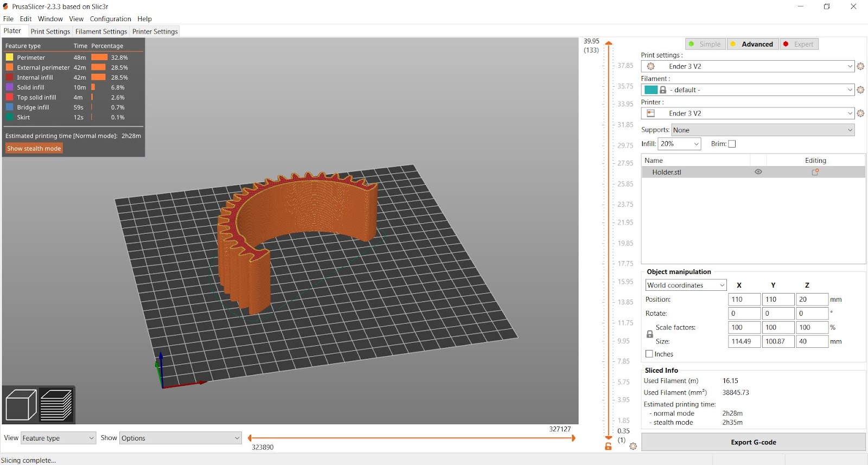Screen dimensions: 868x465
Task: Click Scale factors X input field
Action: [x=744, y=328]
